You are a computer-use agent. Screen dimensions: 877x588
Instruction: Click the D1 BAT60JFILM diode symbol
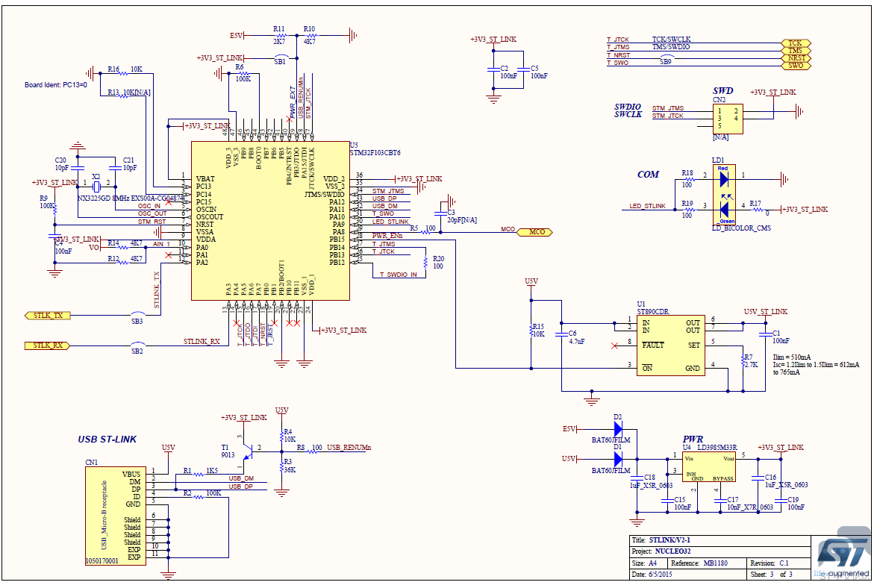point(618,457)
